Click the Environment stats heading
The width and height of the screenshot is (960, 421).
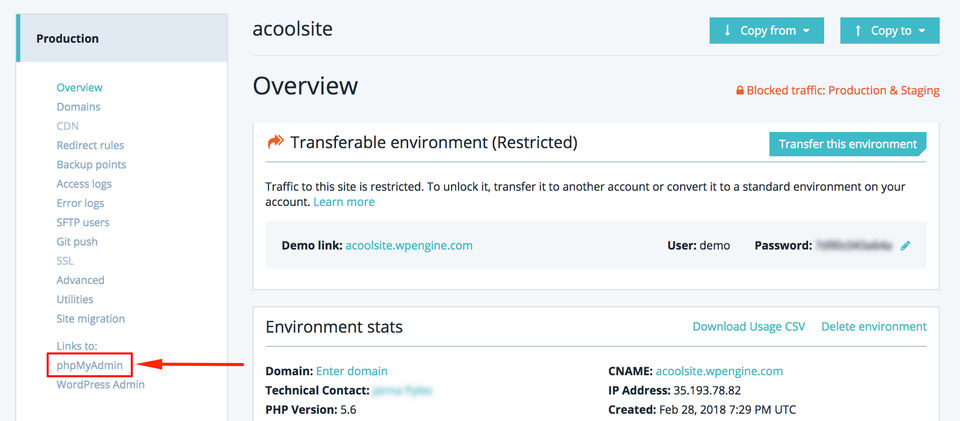(x=334, y=327)
